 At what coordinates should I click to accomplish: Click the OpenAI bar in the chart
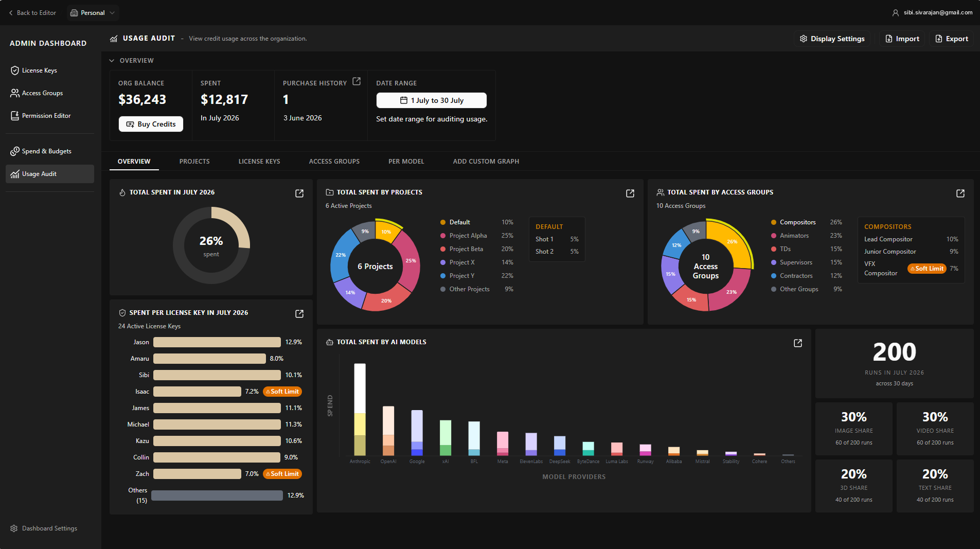click(388, 431)
